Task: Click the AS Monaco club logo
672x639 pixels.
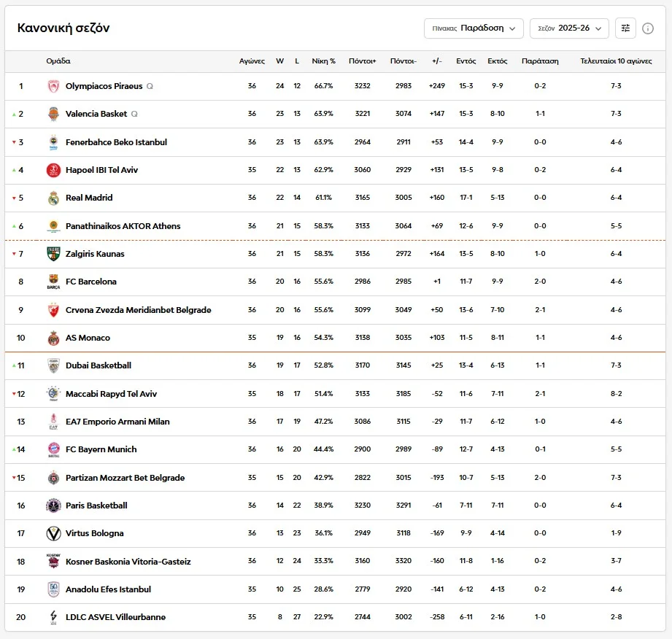Action: 53,338
